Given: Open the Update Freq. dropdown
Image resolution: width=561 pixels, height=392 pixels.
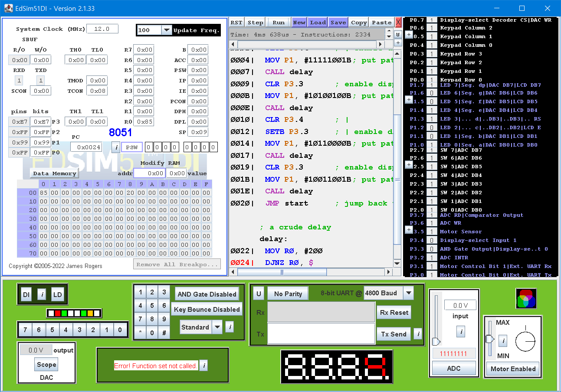Looking at the screenshot, I should [x=167, y=30].
